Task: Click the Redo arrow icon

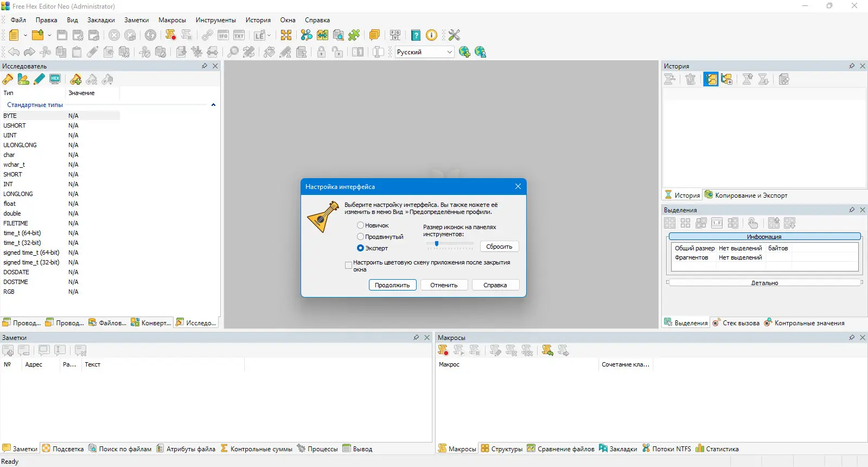Action: (x=29, y=52)
